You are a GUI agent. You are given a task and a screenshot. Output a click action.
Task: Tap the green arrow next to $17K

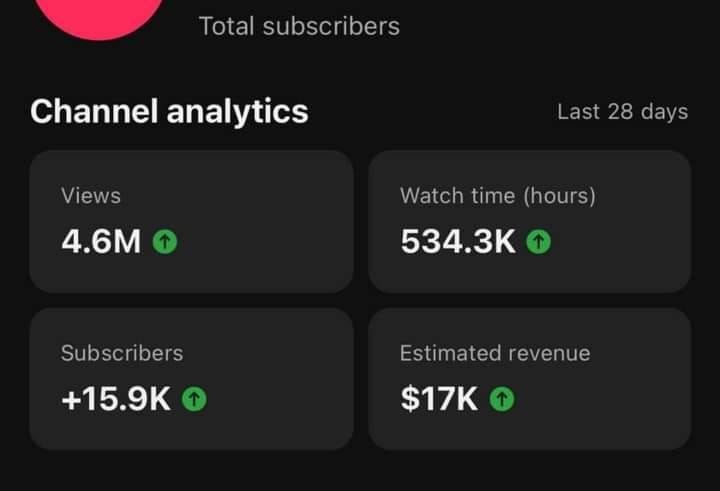[502, 399]
